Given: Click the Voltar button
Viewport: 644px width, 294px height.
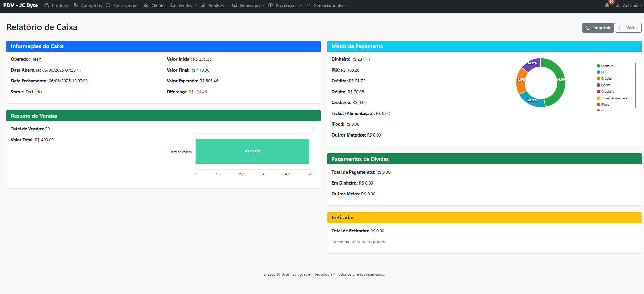Looking at the screenshot, I should pos(628,28).
